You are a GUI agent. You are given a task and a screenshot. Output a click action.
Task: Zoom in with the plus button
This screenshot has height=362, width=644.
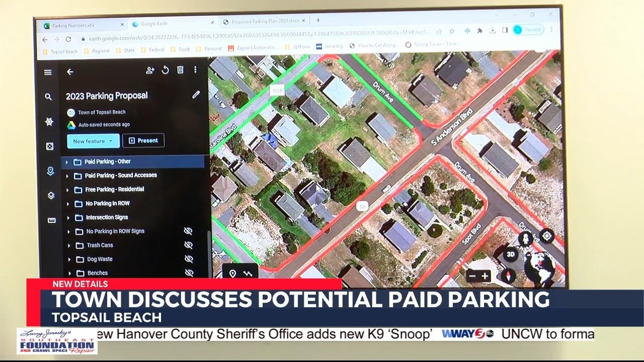[485, 276]
